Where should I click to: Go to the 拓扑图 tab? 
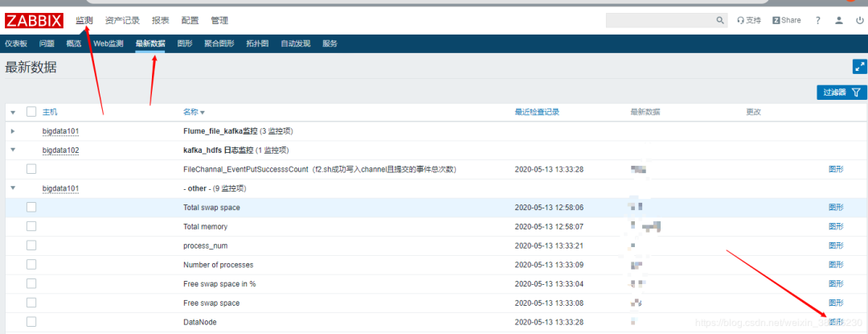tap(257, 43)
